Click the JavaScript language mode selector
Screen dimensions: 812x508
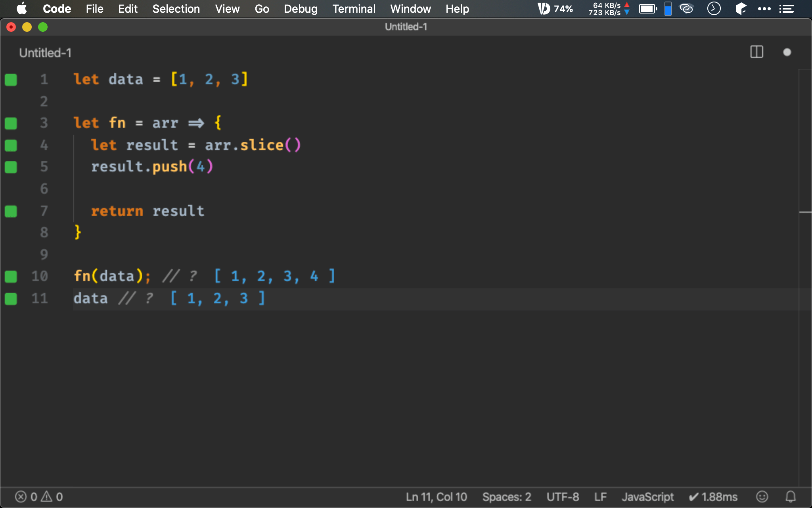pyautogui.click(x=648, y=496)
